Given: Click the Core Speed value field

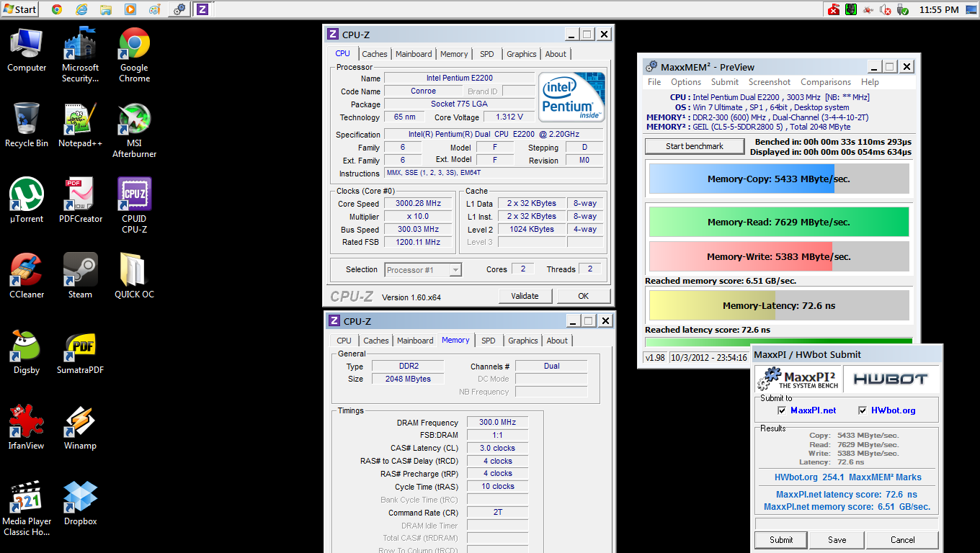Looking at the screenshot, I should [x=418, y=204].
